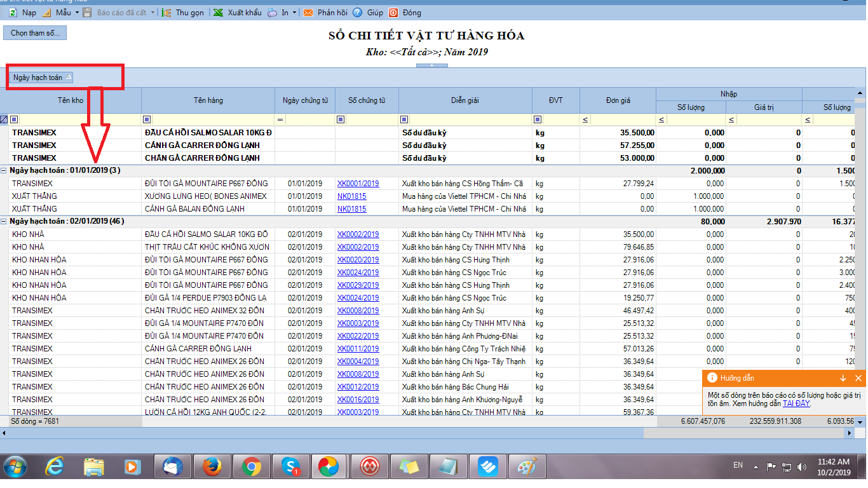Image resolution: width=868 pixels, height=488 pixels.
Task: Clear all filters icon in filter row
Action: (x=4, y=119)
